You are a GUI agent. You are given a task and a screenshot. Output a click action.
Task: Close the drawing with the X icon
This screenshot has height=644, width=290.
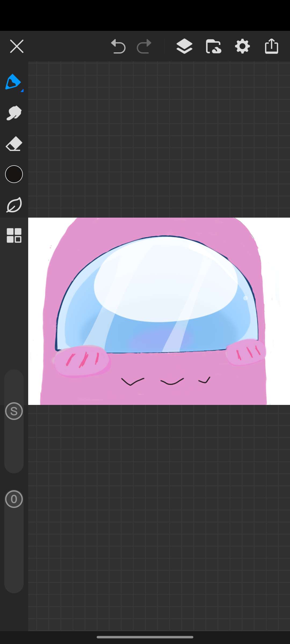(x=17, y=46)
